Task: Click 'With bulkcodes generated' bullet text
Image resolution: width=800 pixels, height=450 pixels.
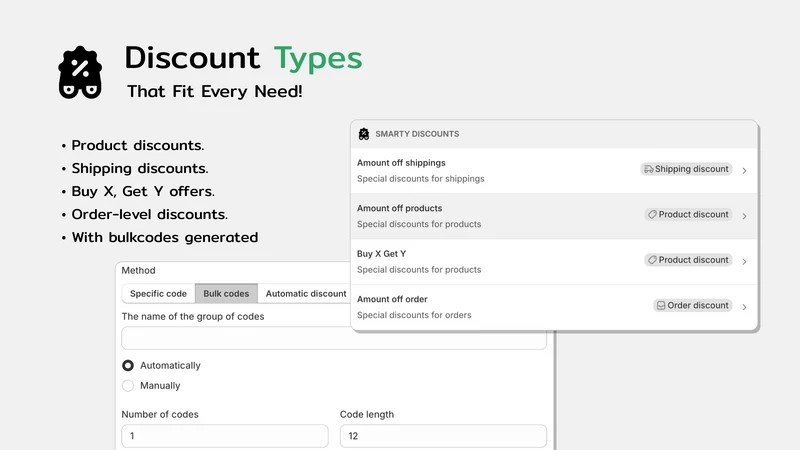Action: pyautogui.click(x=165, y=237)
